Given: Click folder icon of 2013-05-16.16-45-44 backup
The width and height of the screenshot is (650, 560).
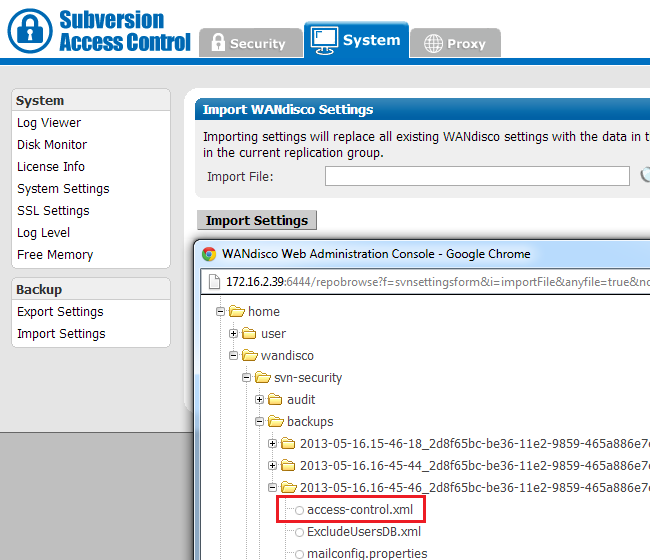Looking at the screenshot, I should (x=288, y=465).
